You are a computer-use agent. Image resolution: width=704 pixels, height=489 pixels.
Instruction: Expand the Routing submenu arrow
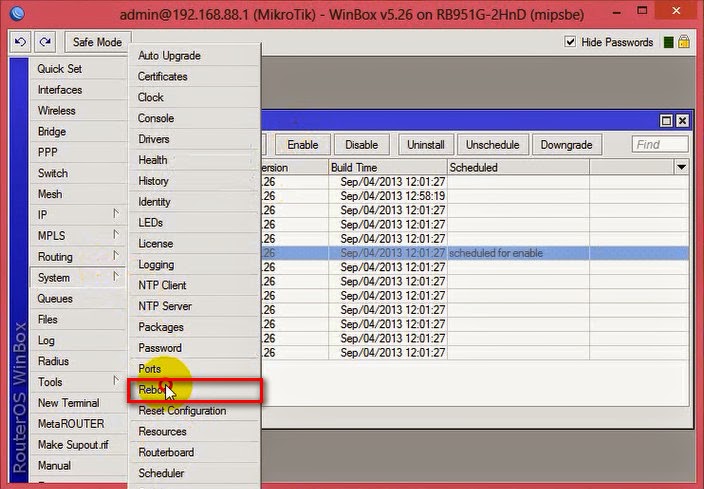(x=116, y=256)
